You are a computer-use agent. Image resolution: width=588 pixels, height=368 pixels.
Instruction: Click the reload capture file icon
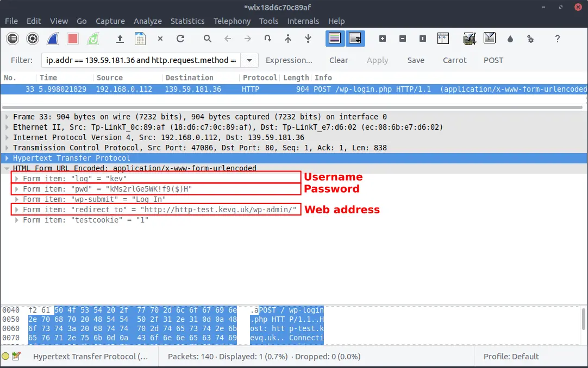[x=180, y=39]
